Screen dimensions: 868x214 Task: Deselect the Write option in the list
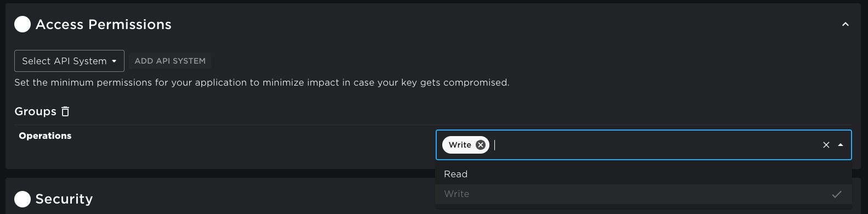644,194
